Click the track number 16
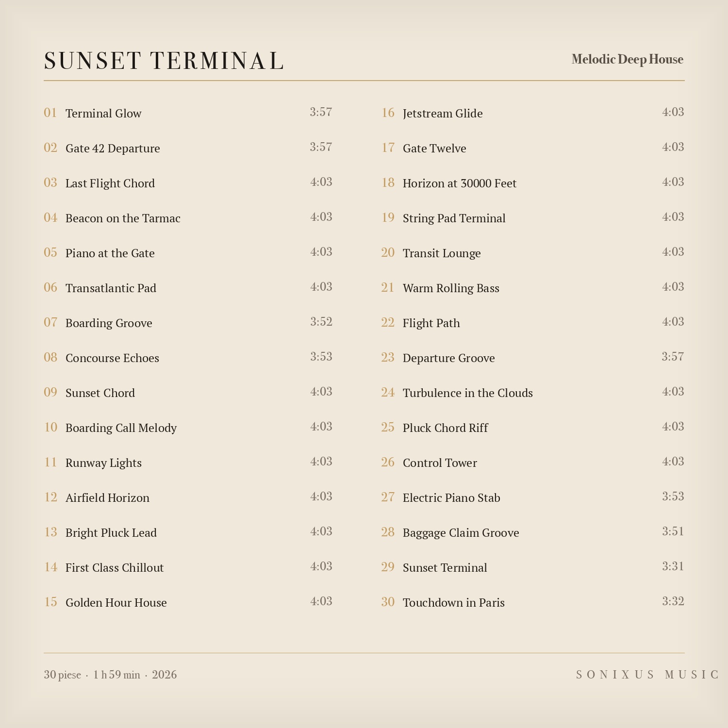Viewport: 728px width, 728px height. pos(388,113)
